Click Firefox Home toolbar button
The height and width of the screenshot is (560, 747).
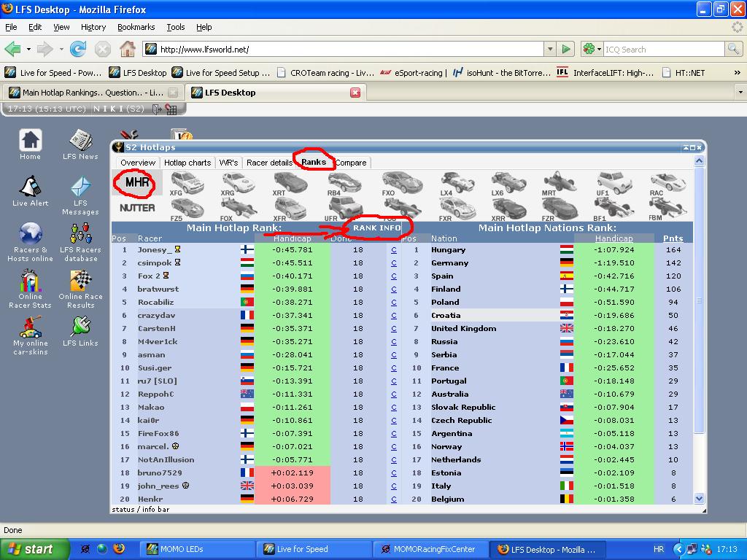coord(127,49)
